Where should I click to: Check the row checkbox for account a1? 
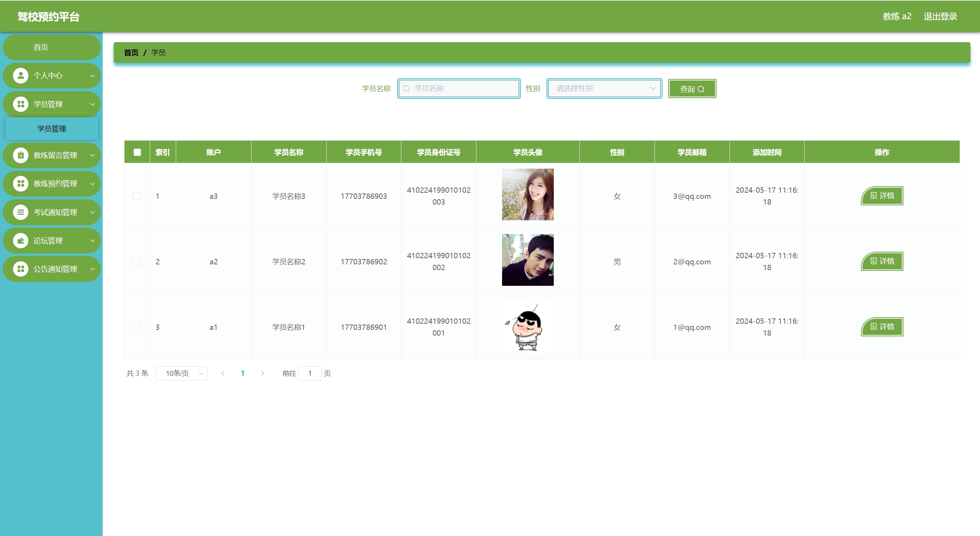click(x=136, y=327)
